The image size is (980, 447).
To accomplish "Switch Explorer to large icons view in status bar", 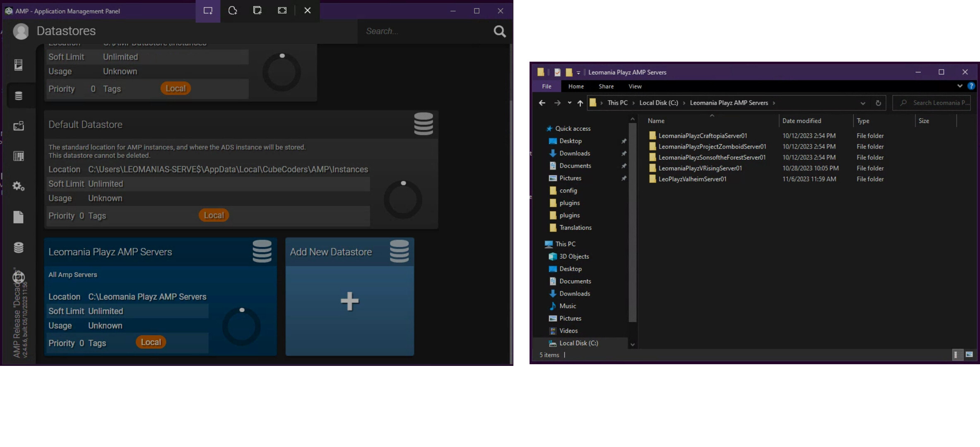I will pyautogui.click(x=969, y=355).
